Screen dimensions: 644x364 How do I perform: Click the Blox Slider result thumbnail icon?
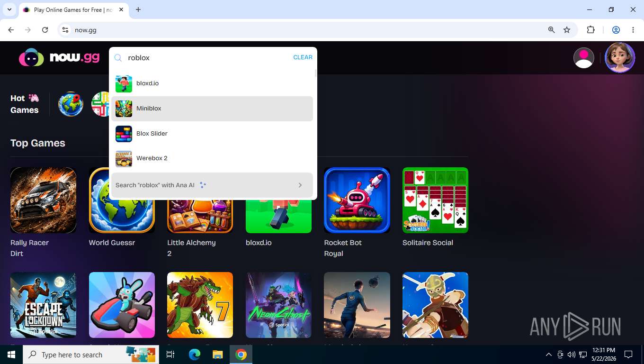pyautogui.click(x=124, y=134)
